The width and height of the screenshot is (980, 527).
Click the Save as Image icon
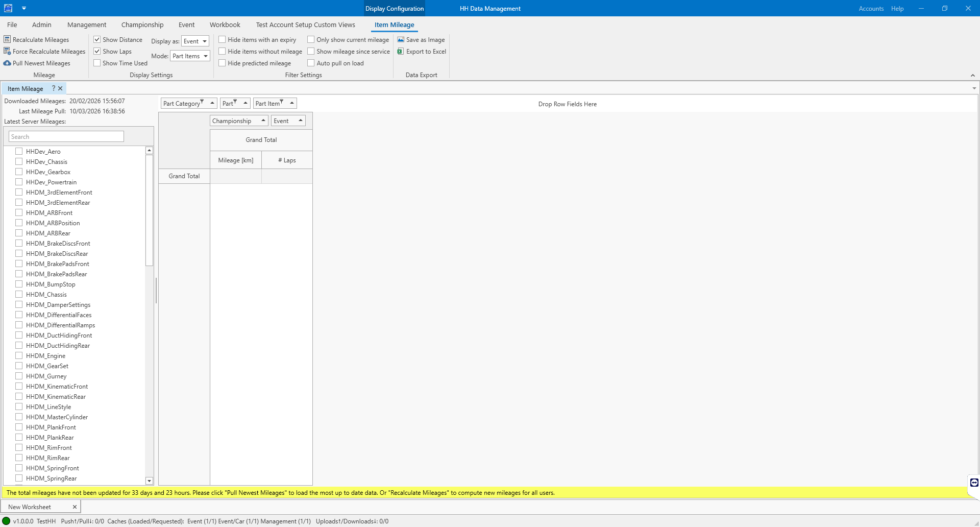[401, 39]
